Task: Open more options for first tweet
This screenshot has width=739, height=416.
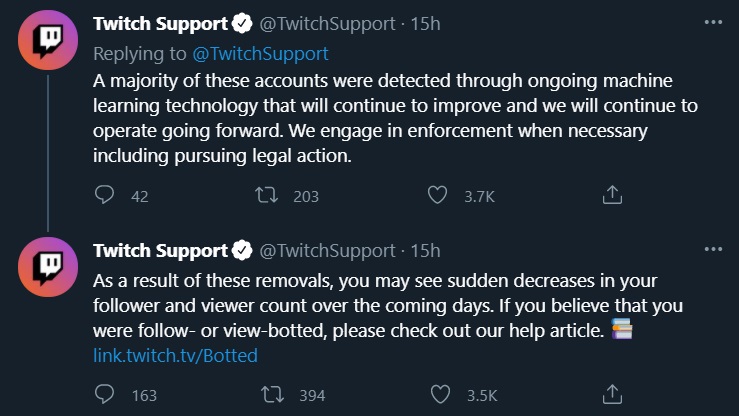Action: coord(713,23)
